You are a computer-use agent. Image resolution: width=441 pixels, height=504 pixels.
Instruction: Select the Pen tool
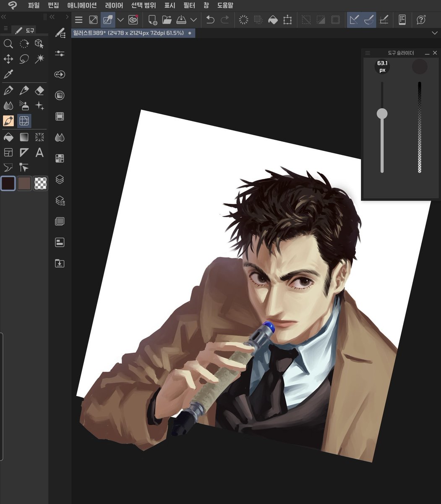point(8,90)
